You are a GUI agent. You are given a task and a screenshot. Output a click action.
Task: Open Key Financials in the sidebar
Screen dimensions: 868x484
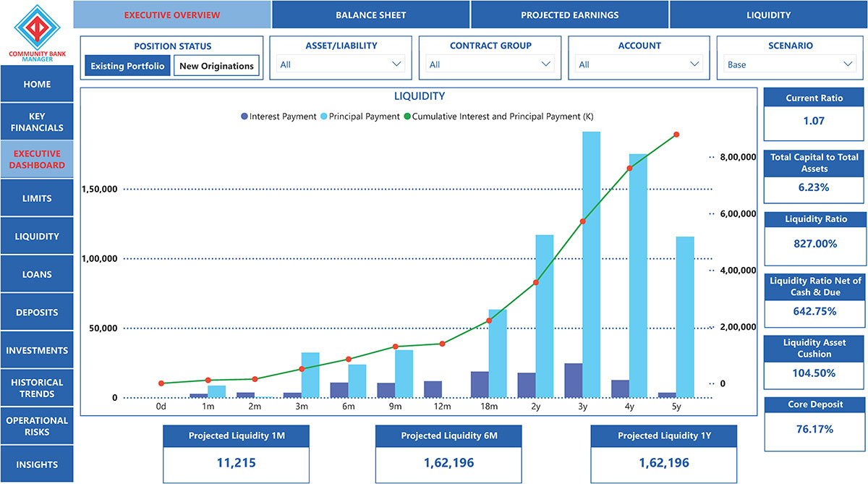click(x=37, y=122)
